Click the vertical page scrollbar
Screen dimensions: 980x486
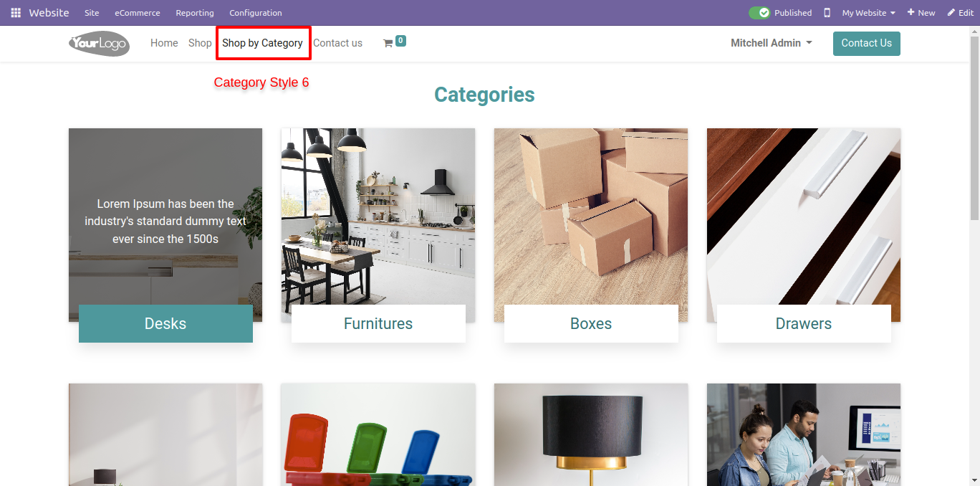(974, 255)
